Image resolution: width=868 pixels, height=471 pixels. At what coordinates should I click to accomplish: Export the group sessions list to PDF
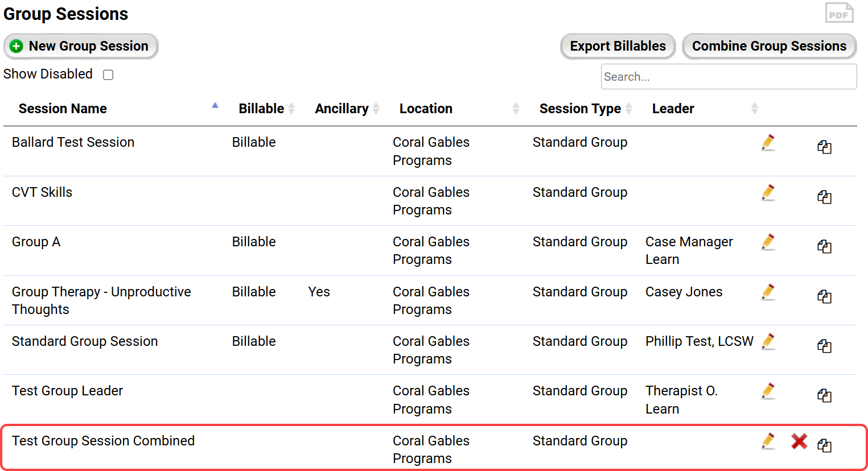pyautogui.click(x=839, y=13)
